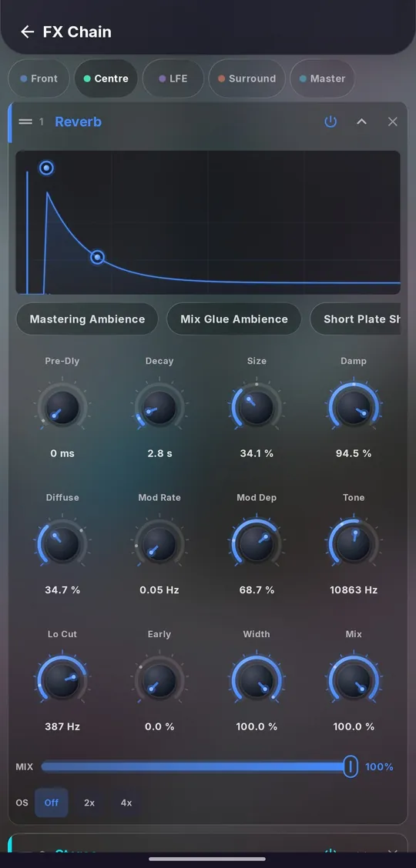416x868 pixels.
Task: Select the upper envelope node in graph
Action: (x=46, y=168)
